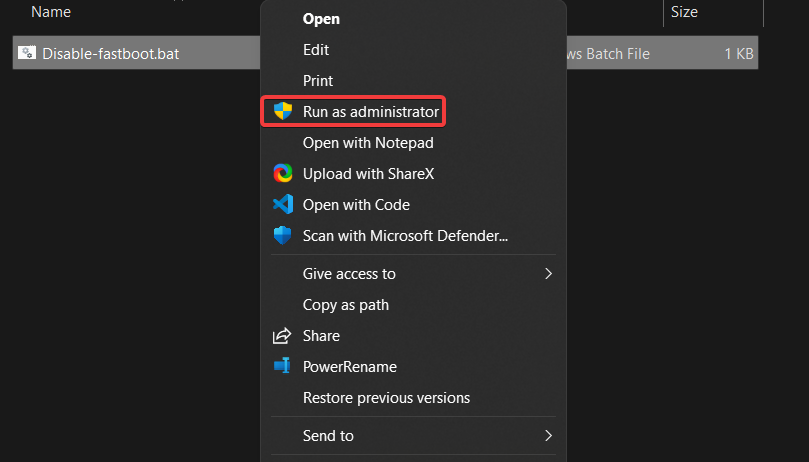Select Edit in the context menu

click(x=316, y=50)
